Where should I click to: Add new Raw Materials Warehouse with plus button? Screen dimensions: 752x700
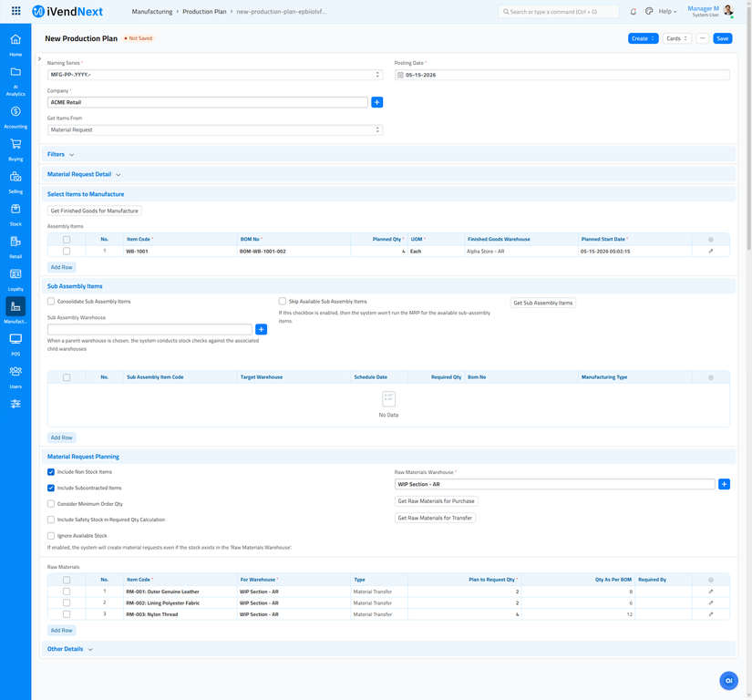(724, 484)
